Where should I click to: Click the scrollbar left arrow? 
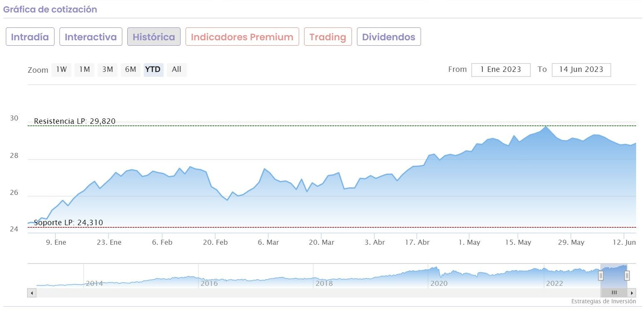(x=32, y=293)
